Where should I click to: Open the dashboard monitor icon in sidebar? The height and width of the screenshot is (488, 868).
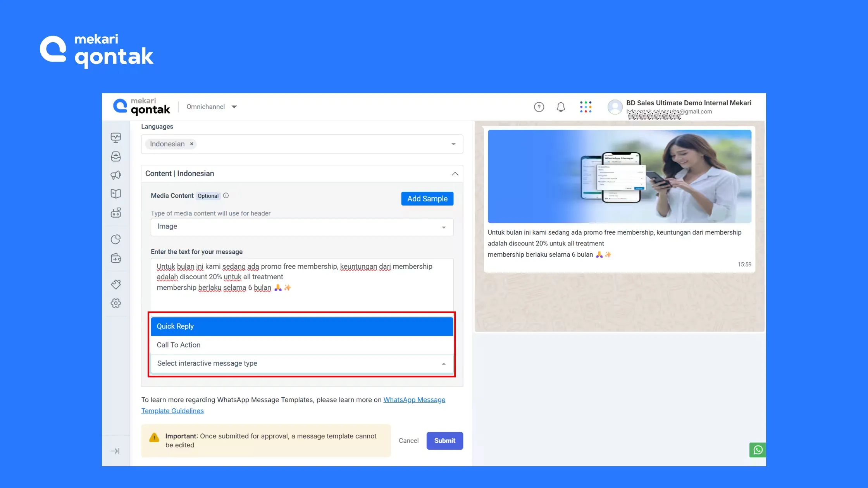(115, 138)
